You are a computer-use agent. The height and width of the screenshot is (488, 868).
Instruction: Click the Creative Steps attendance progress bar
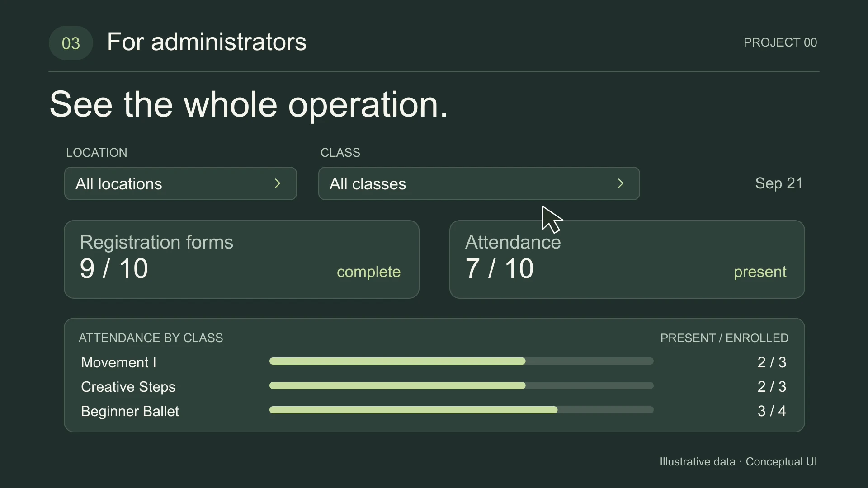coord(461,386)
